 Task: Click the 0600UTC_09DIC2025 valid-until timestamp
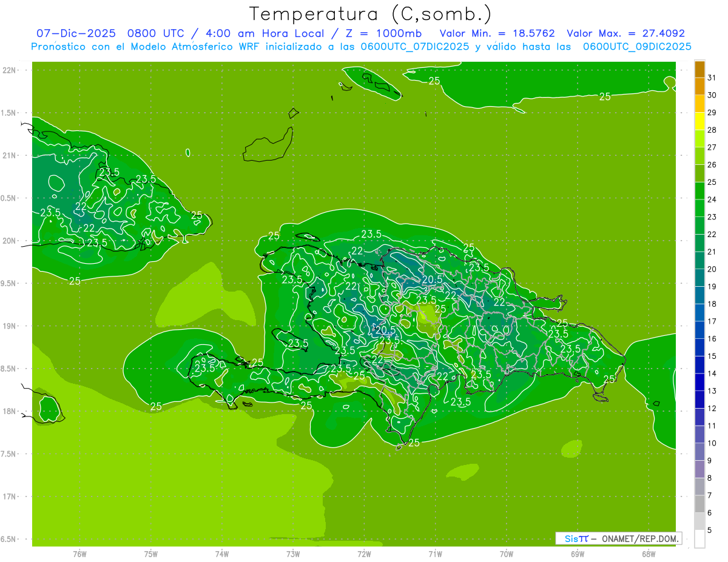click(637, 47)
